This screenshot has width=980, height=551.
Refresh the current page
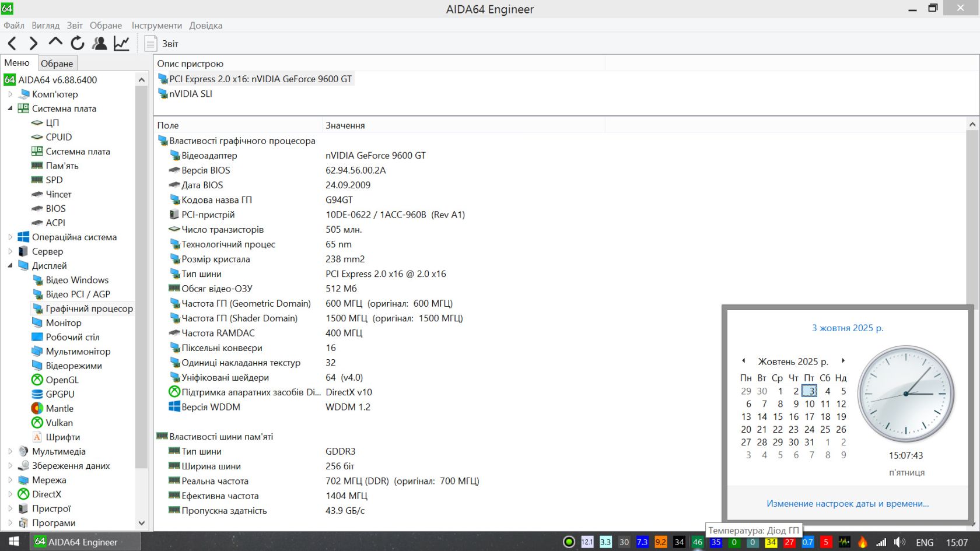click(x=77, y=43)
